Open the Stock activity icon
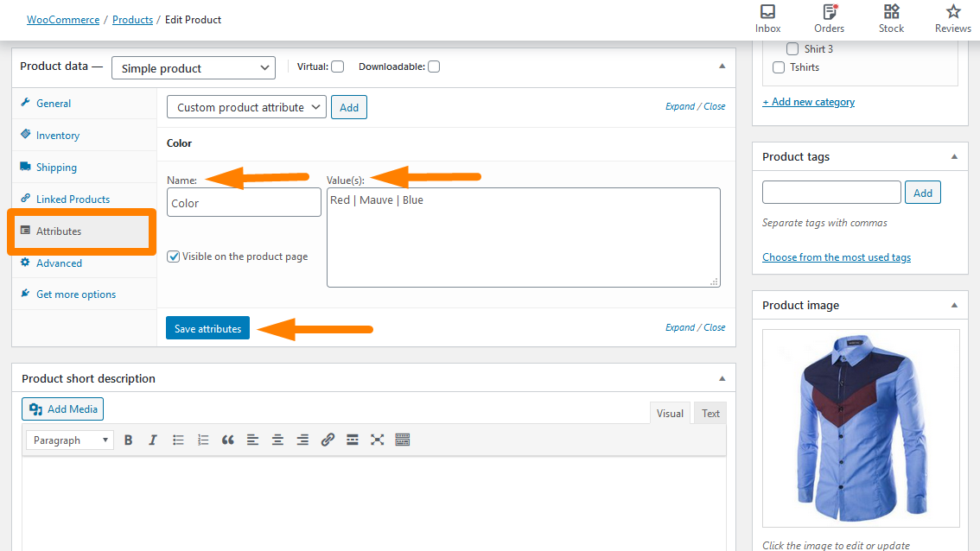This screenshot has height=551, width=980. tap(891, 12)
